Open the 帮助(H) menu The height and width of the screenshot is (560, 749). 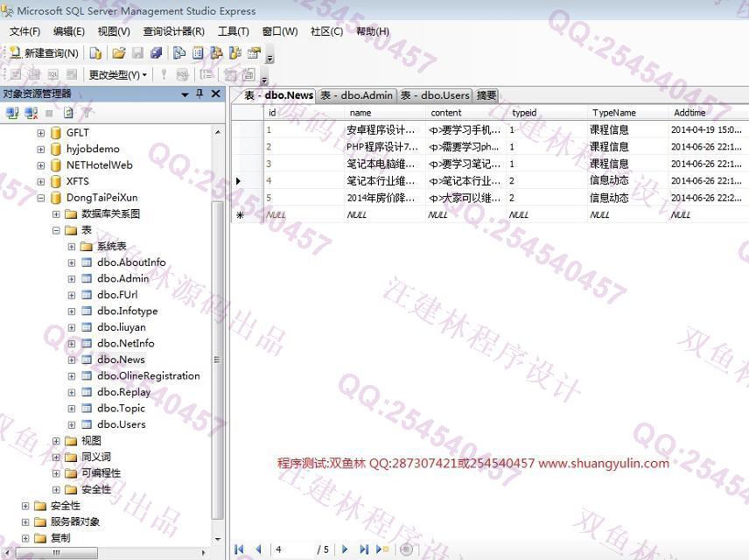point(373,31)
